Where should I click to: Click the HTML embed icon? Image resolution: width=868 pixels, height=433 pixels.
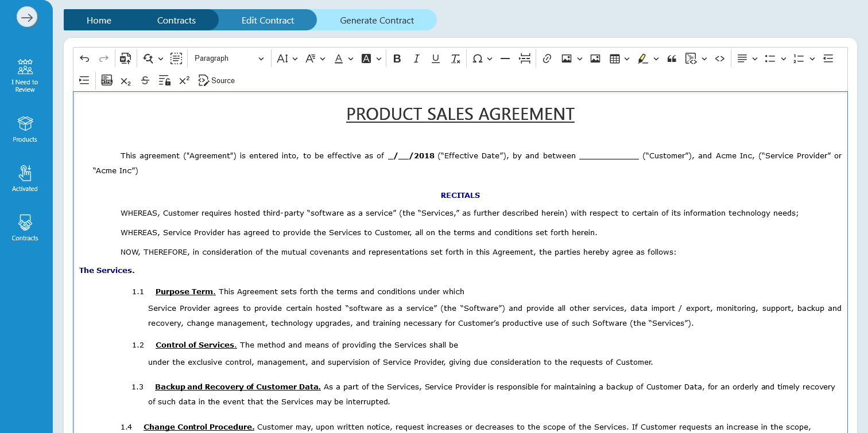click(107, 80)
